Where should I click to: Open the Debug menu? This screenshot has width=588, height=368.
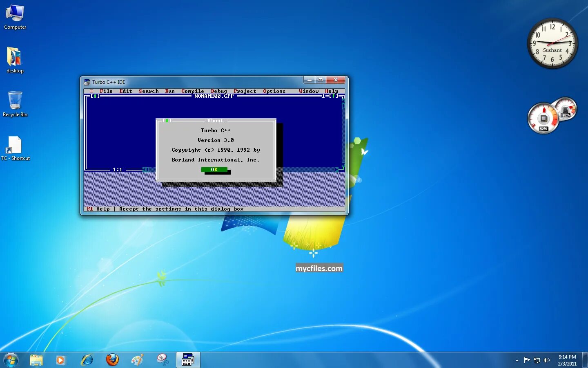click(x=219, y=91)
